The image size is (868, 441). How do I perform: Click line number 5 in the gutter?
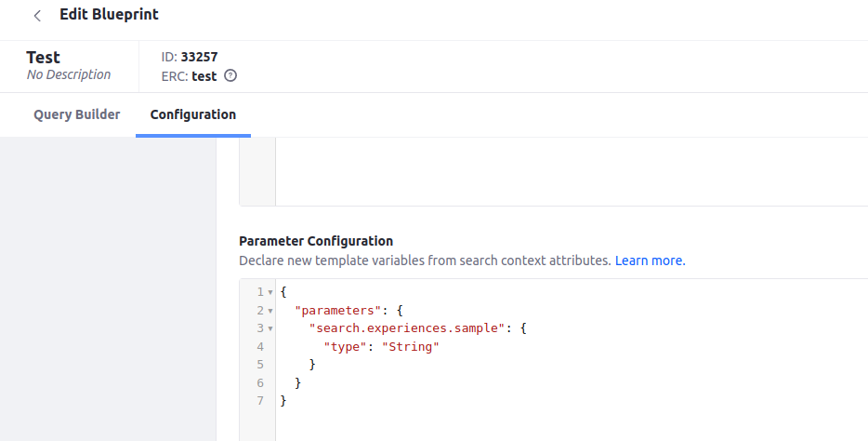click(260, 365)
